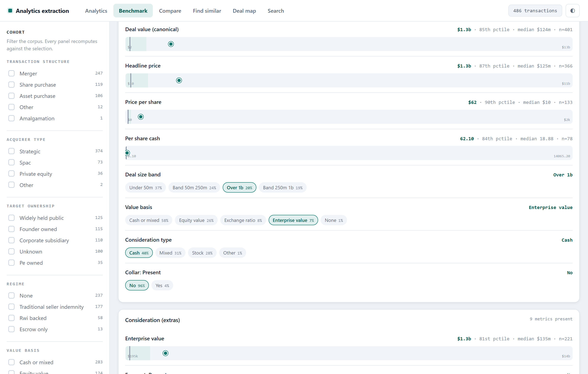The height and width of the screenshot is (374, 588).
Task: Switch to the Benchmark tab
Action: pos(133,11)
